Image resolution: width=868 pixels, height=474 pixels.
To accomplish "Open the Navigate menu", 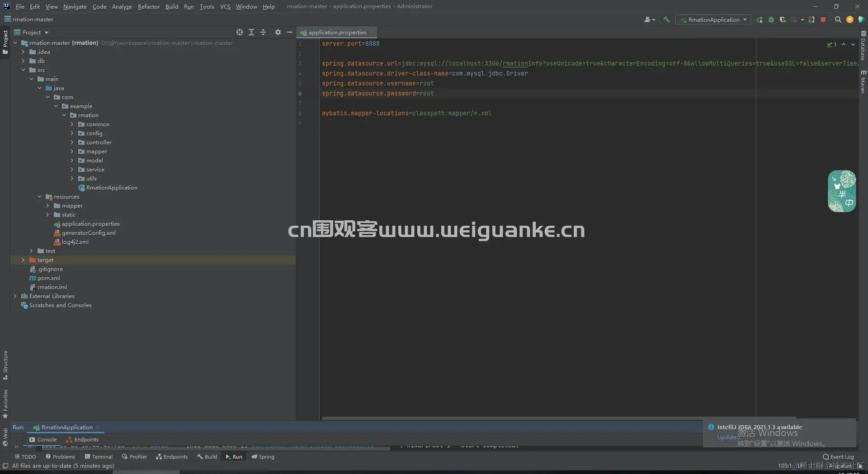I will click(x=75, y=6).
